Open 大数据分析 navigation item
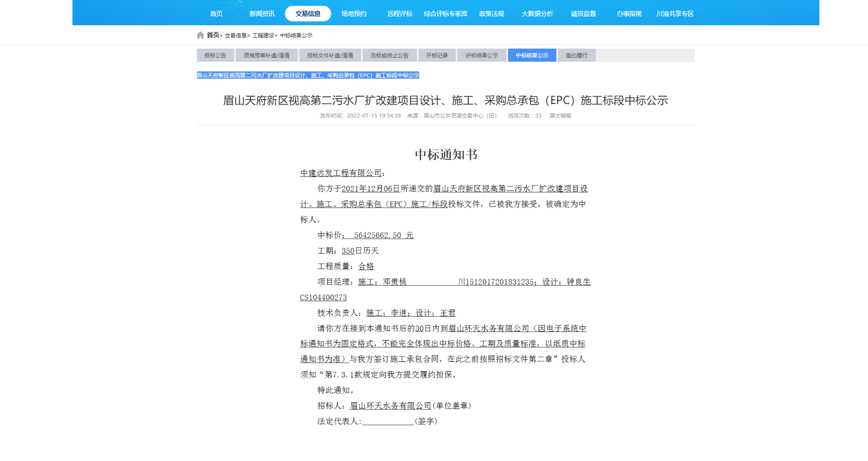Screen dimensions: 868x461 click(x=537, y=14)
